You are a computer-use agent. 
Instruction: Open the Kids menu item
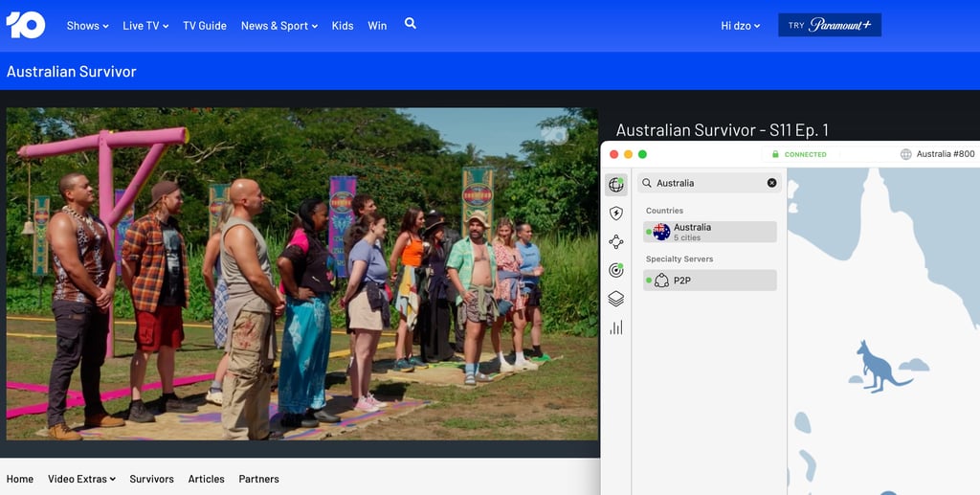343,26
